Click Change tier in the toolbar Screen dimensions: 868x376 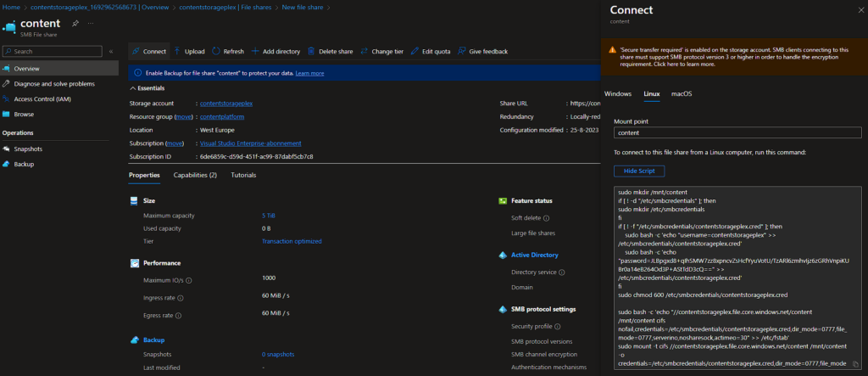[x=382, y=51]
